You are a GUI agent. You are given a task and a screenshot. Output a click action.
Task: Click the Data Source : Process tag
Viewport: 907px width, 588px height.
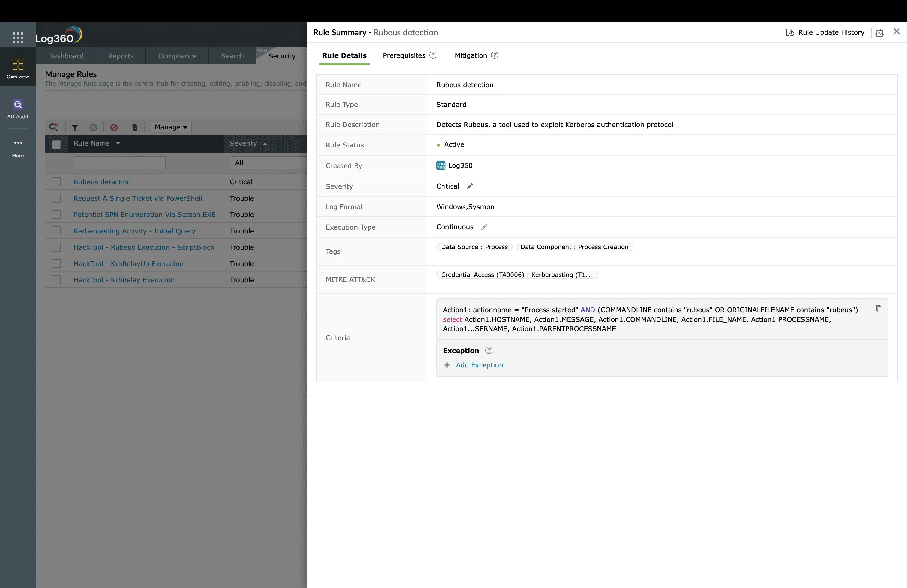coord(474,247)
